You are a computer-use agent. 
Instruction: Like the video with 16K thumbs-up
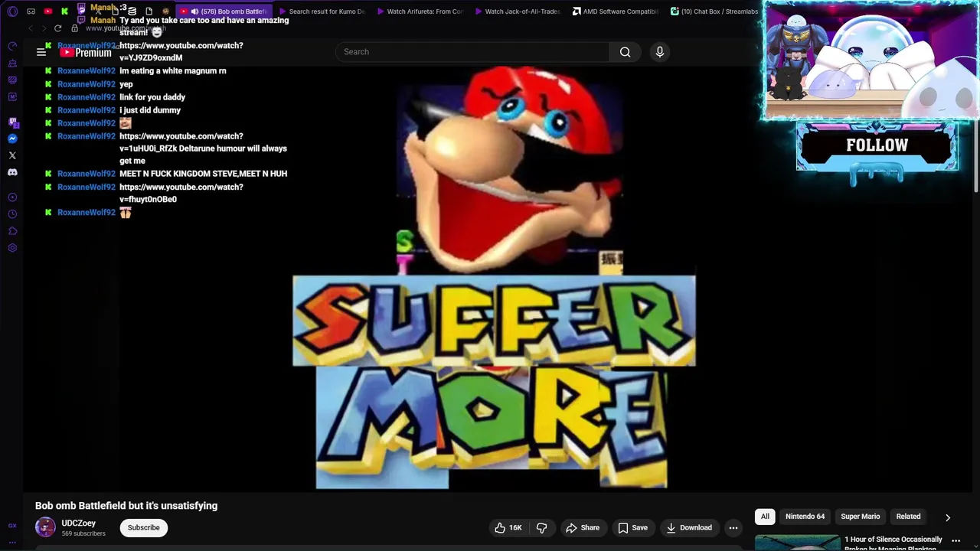(508, 527)
